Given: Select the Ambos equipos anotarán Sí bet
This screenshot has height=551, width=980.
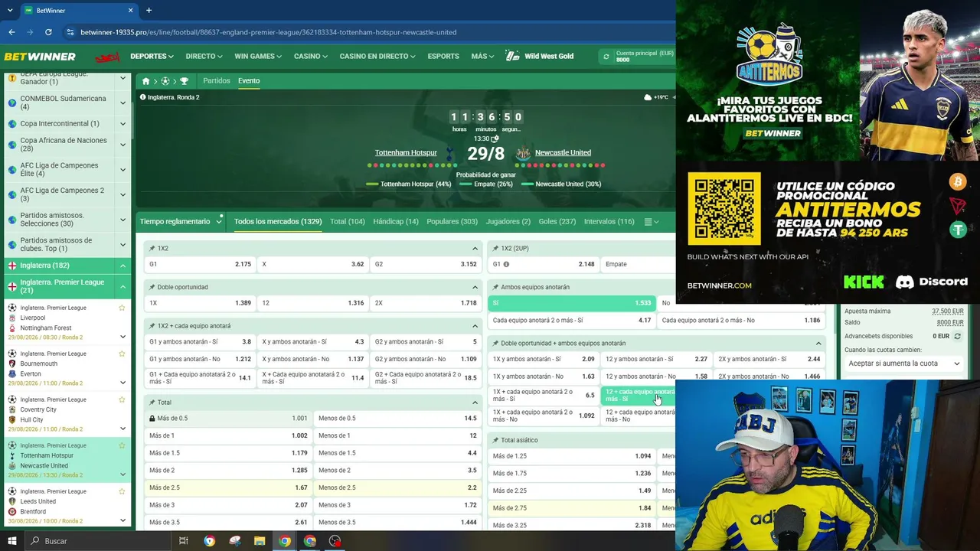Looking at the screenshot, I should pyautogui.click(x=571, y=303).
